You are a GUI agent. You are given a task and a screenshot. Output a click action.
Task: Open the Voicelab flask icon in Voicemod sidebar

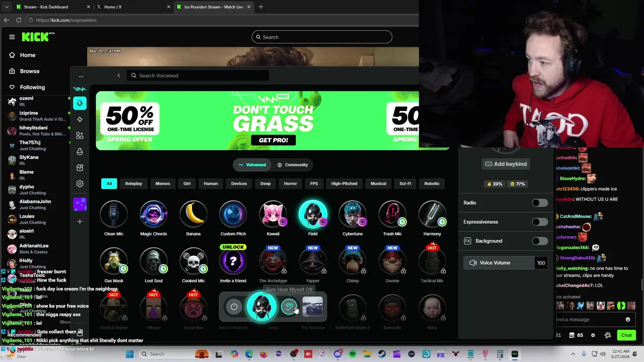tap(79, 151)
